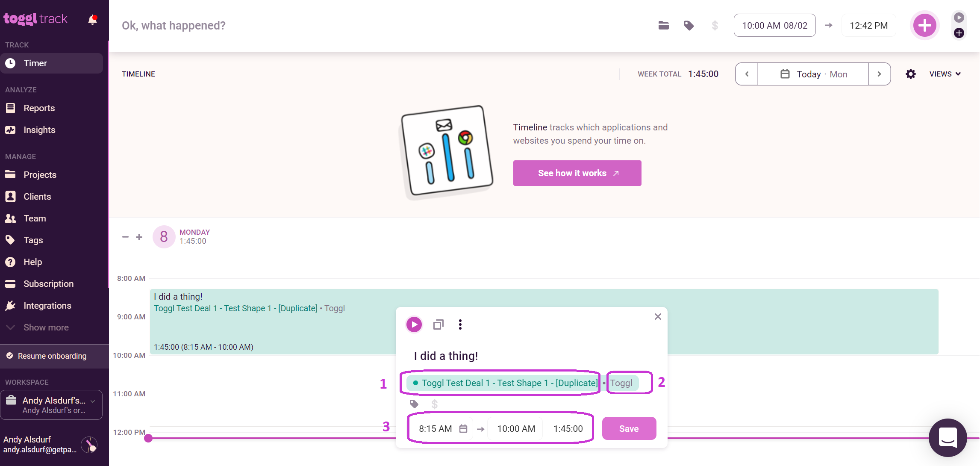
Task: Add time entry with pink plus button
Action: 924,25
